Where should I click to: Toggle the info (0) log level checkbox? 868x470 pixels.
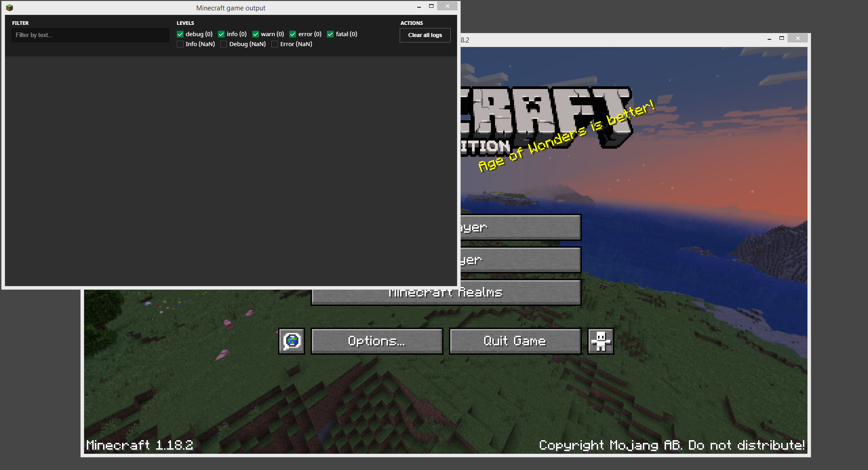[x=222, y=34]
